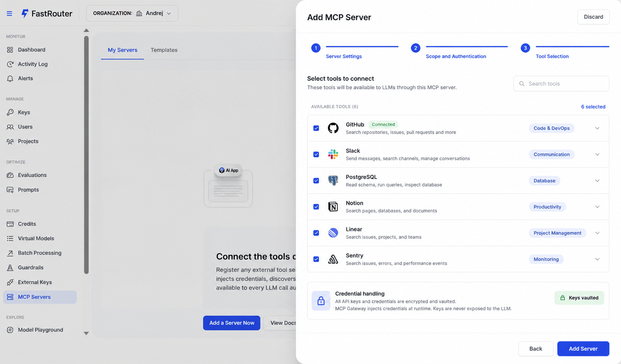
Task: Click the Discard button
Action: coord(593,17)
